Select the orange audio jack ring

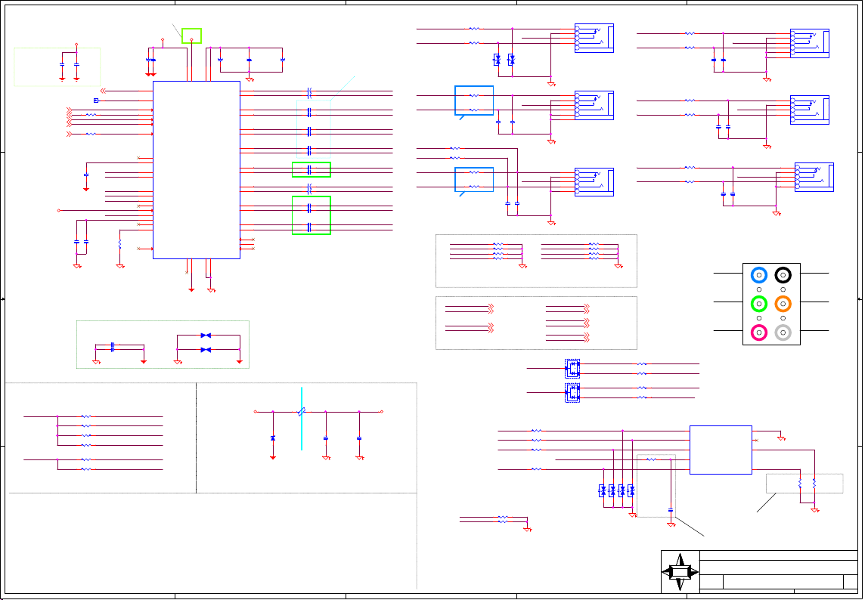coord(783,304)
